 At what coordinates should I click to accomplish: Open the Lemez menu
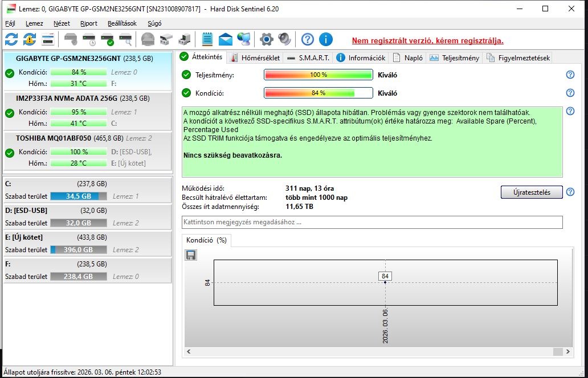(34, 23)
